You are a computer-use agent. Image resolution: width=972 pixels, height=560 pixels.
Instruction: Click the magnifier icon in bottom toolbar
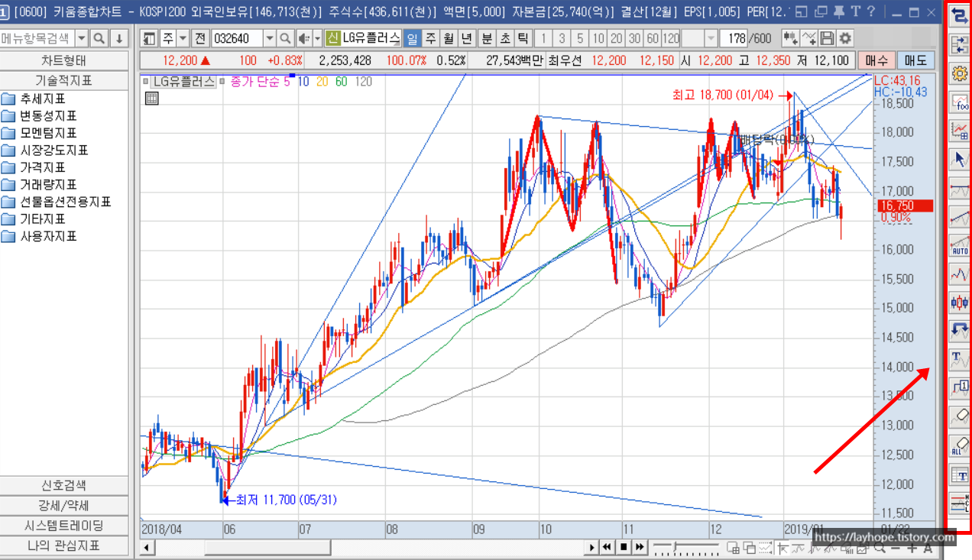(x=880, y=547)
